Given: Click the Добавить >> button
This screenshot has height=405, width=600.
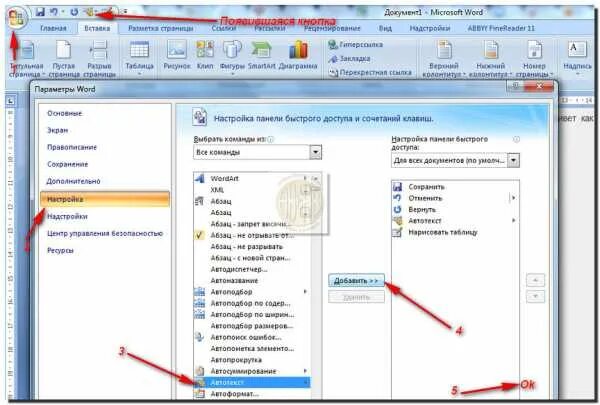Looking at the screenshot, I should point(356,281).
